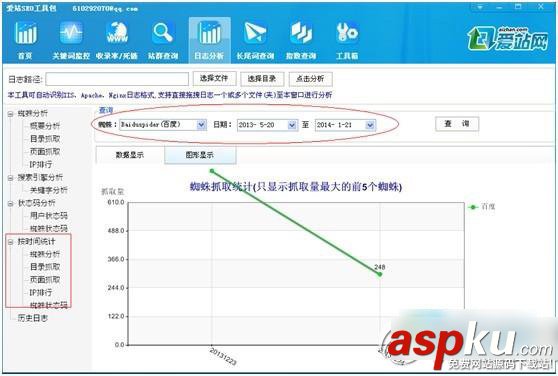The height and width of the screenshot is (376, 558).
Task: Switch to the 数据显示 tab
Action: [130, 155]
